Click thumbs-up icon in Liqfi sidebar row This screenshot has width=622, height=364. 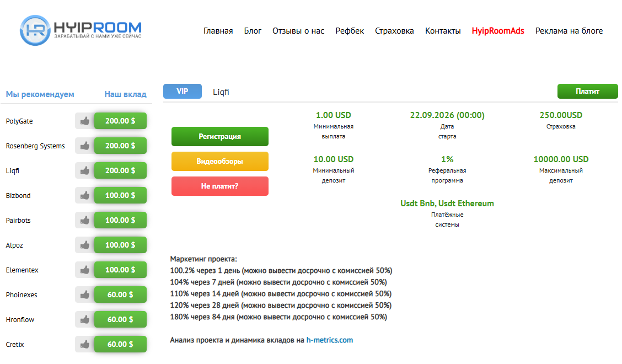pyautogui.click(x=85, y=170)
